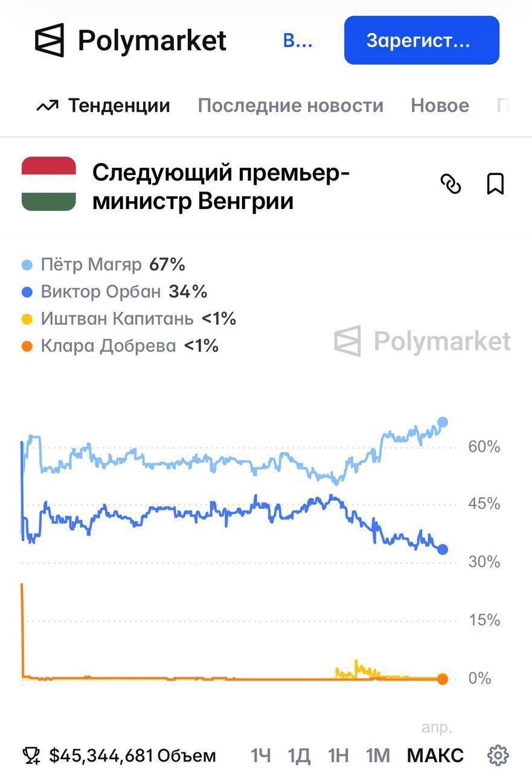Switch to the Новое tab
Viewport: 532px width, 773px height.
(440, 106)
